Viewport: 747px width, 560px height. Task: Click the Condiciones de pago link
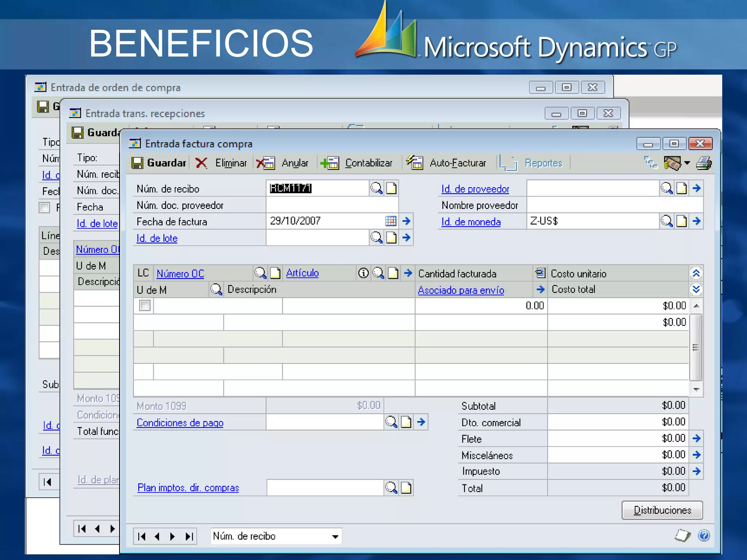[180, 423]
